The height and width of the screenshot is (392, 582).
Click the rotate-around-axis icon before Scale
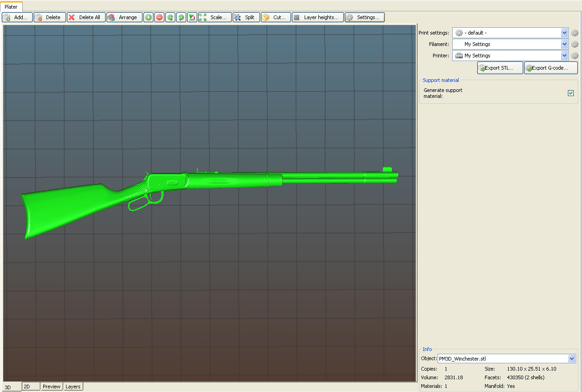click(x=192, y=17)
